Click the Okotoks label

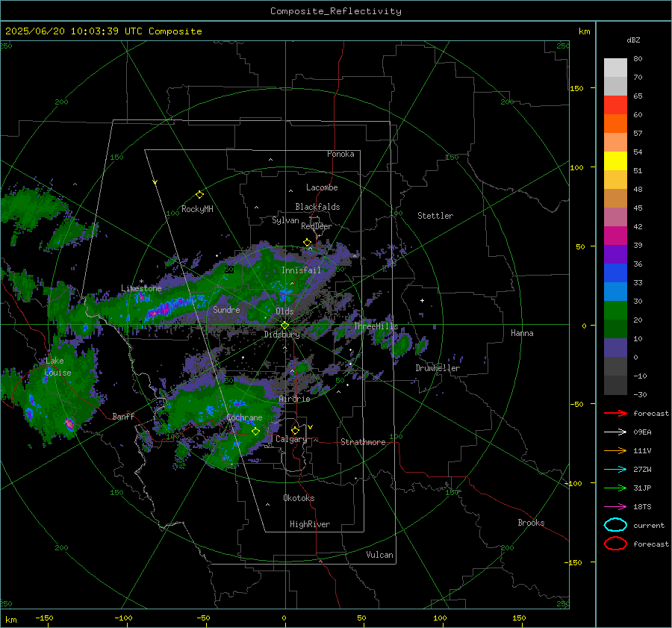pos(299,498)
